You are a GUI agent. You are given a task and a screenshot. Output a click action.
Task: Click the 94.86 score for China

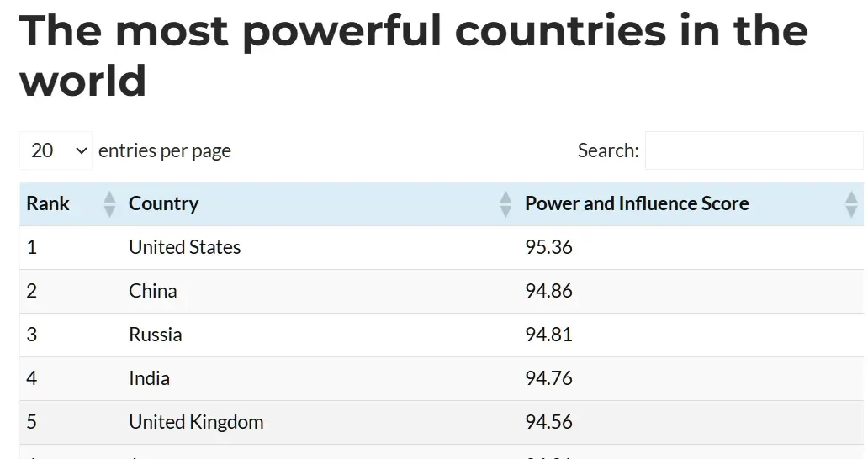coord(548,291)
